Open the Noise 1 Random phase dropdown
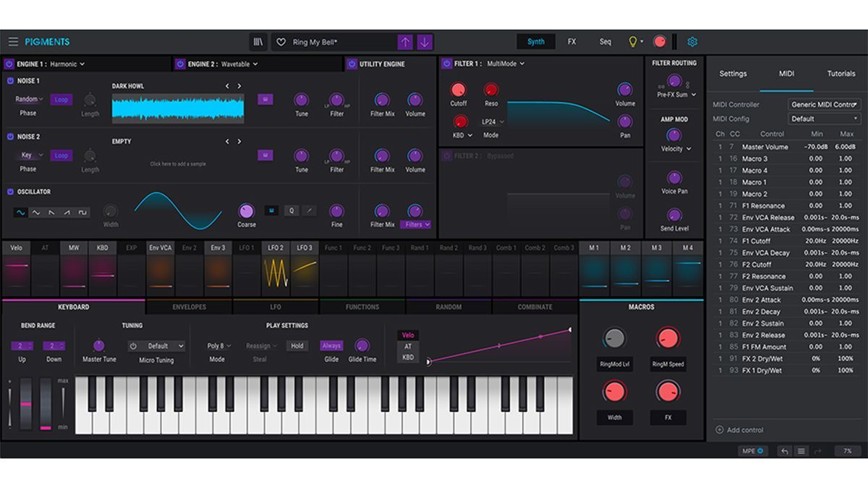The width and height of the screenshot is (868, 488). [x=29, y=99]
